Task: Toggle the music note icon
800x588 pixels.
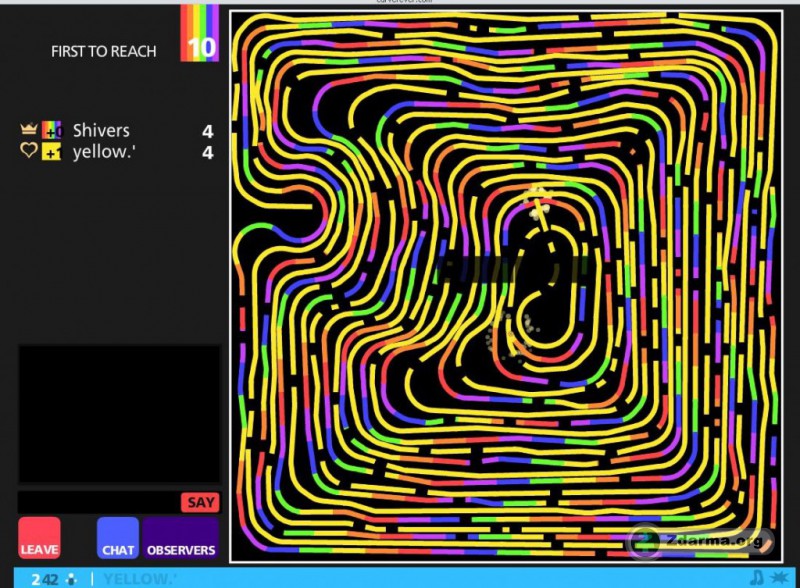Action: point(757,578)
